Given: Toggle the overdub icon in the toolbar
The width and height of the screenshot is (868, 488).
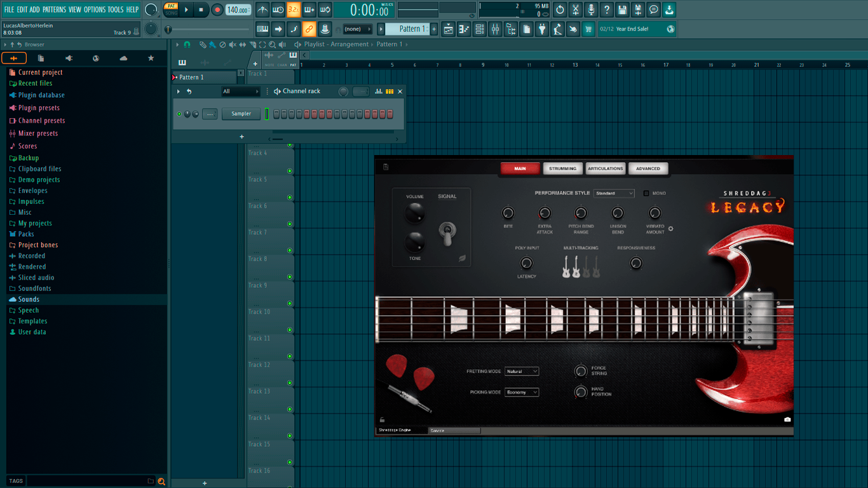Looking at the screenshot, I should tap(309, 10).
